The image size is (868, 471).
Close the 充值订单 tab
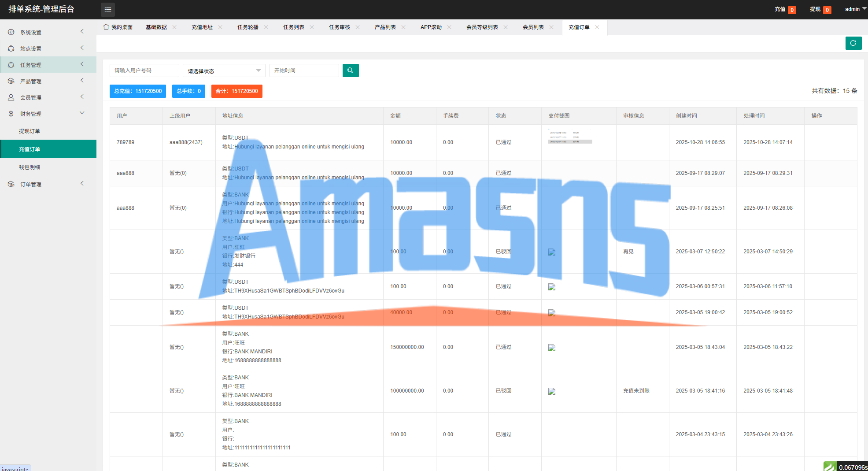[597, 27]
